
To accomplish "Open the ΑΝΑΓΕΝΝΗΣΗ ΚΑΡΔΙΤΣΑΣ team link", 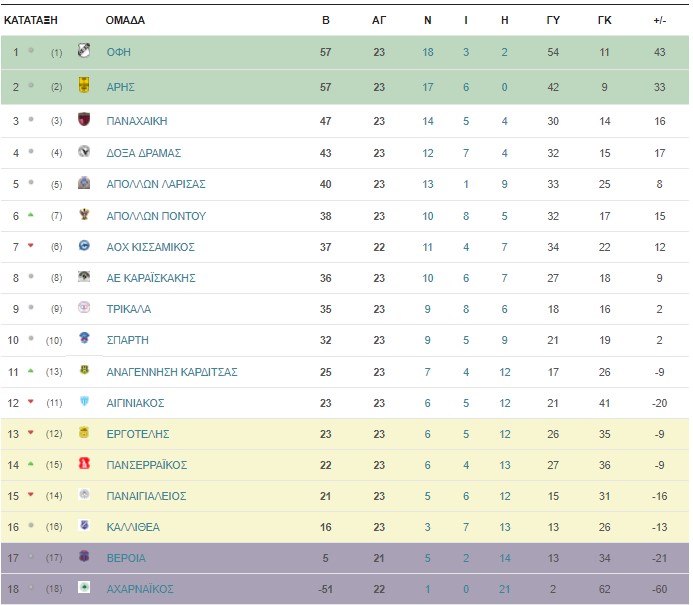I will pyautogui.click(x=171, y=372).
